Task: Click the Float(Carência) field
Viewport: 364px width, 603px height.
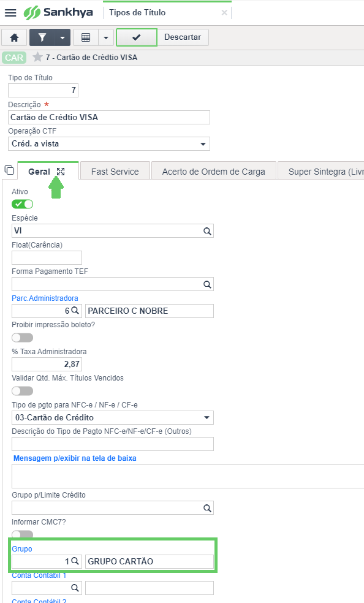Action: pos(47,257)
